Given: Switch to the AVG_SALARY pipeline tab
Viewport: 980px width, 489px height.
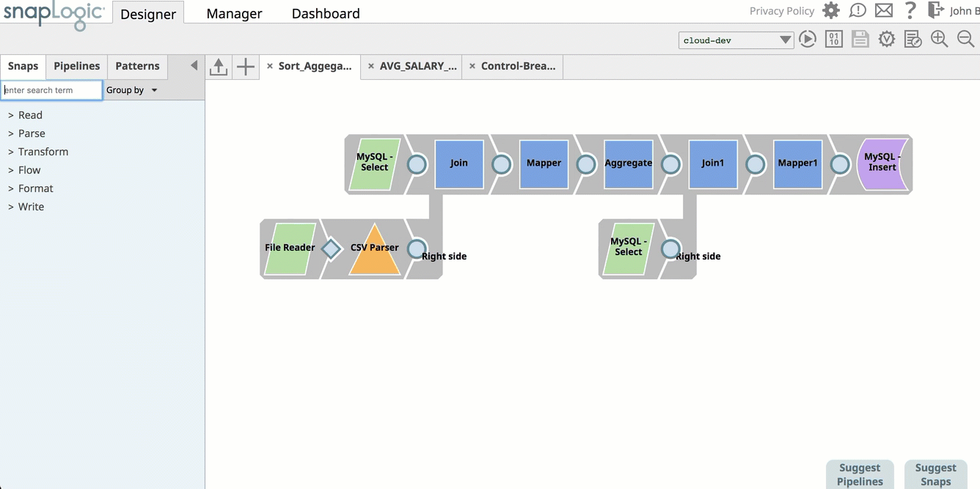Looking at the screenshot, I should point(418,66).
